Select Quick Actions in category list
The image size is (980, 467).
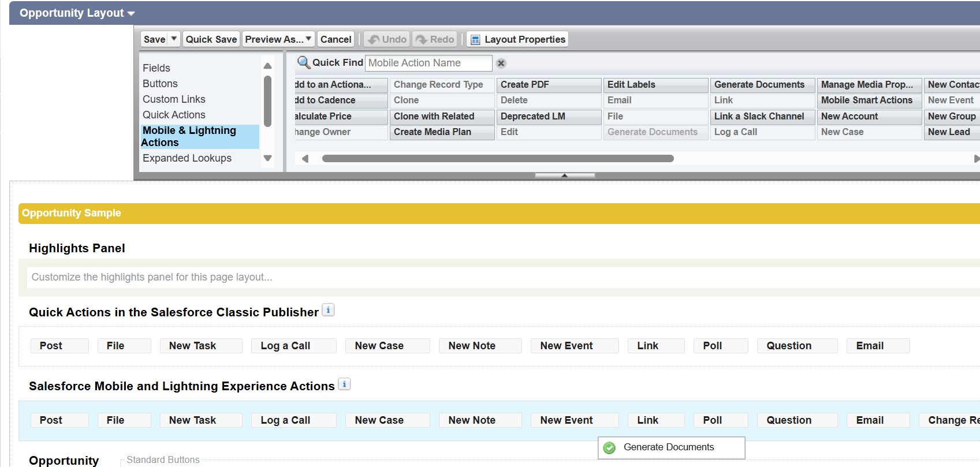[174, 115]
